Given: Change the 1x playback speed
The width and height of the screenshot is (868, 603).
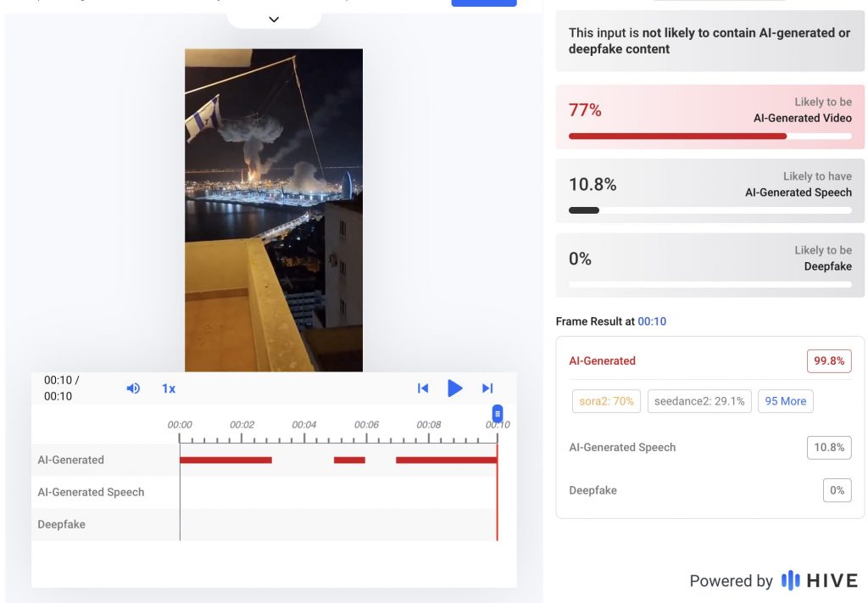Looking at the screenshot, I should pos(169,388).
